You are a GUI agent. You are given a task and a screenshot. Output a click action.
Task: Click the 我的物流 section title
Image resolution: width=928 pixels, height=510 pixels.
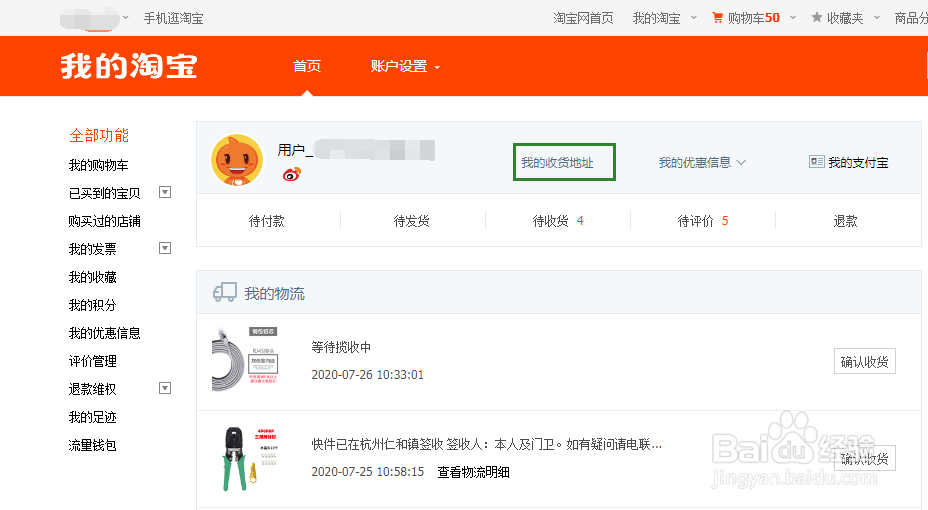[x=275, y=293]
